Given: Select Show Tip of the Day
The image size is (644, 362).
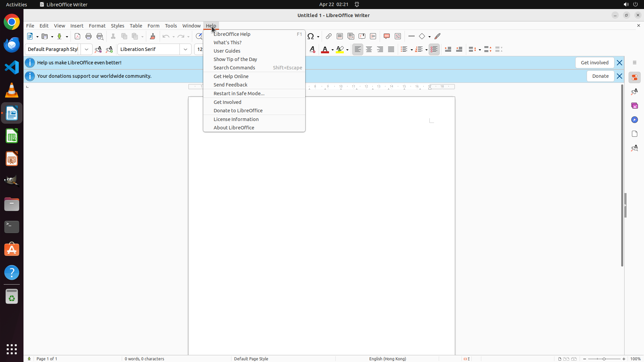Looking at the screenshot, I should [x=235, y=59].
